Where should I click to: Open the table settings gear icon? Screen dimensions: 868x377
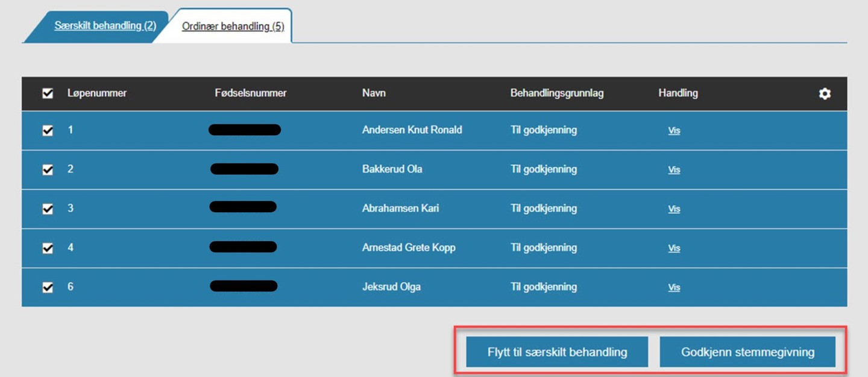point(825,93)
